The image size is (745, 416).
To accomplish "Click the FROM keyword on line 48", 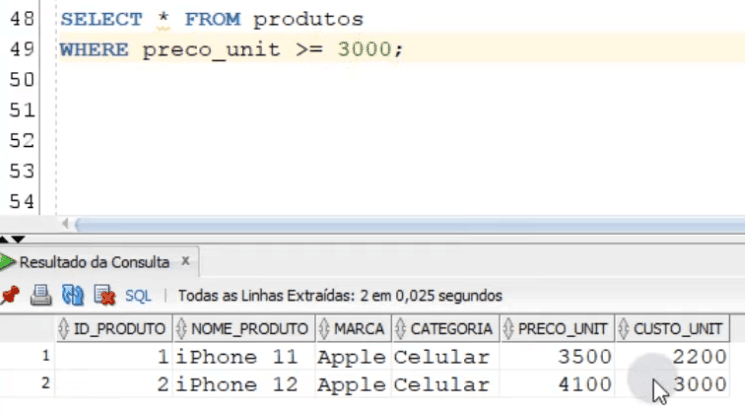I will coord(212,19).
